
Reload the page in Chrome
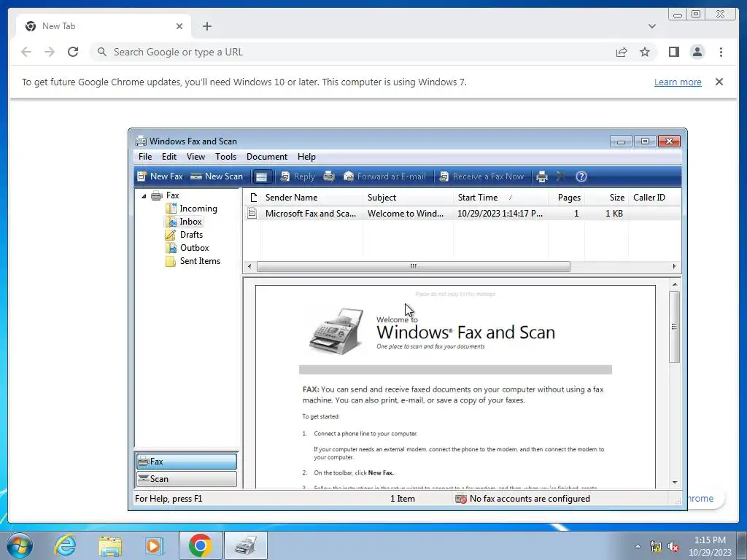point(73,52)
